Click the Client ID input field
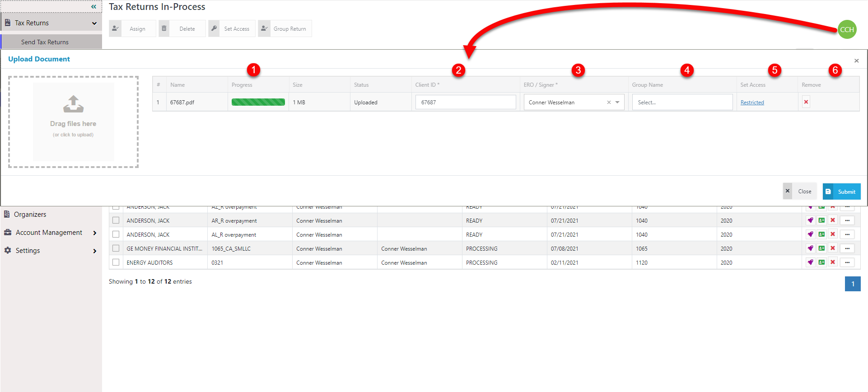This screenshot has width=868, height=392. click(465, 103)
